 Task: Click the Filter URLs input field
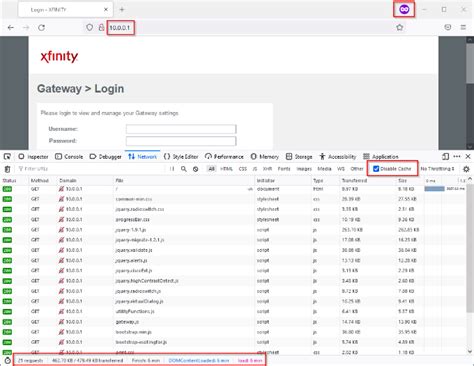coord(91,169)
